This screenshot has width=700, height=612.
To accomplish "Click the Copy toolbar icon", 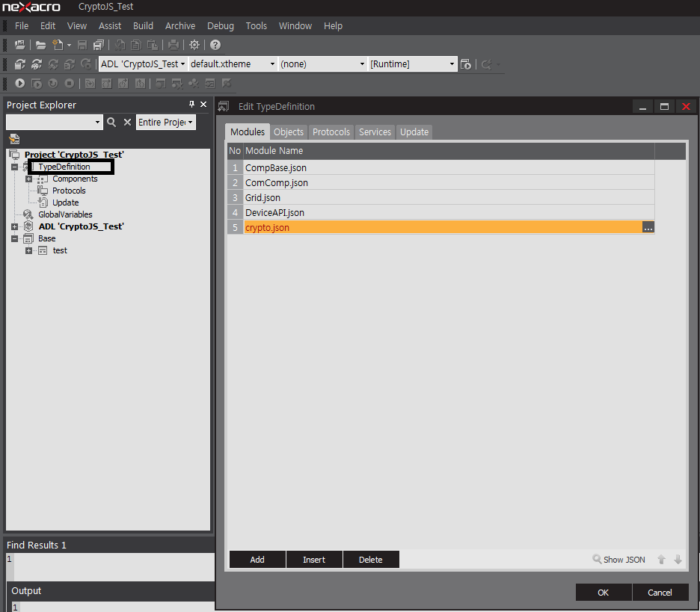I will click(x=136, y=45).
